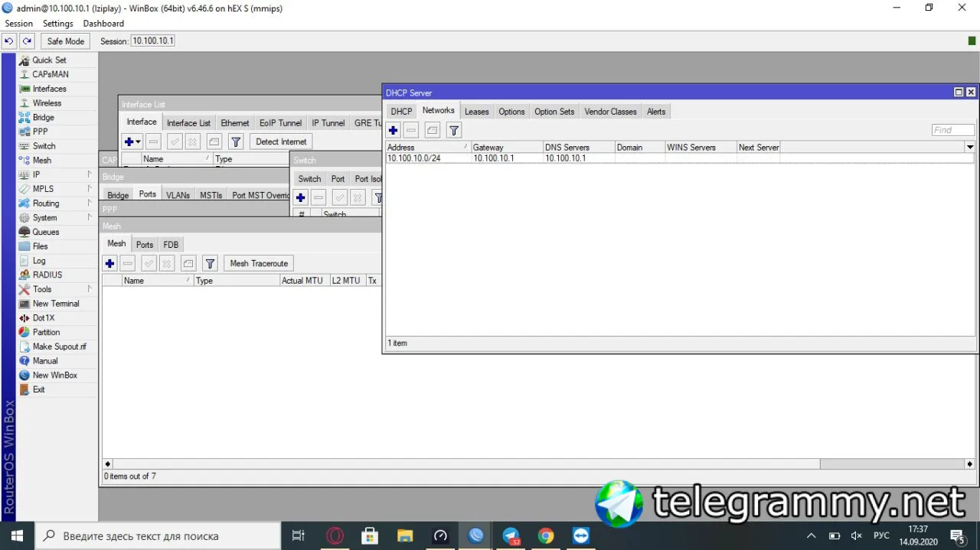Screen dimensions: 980x550
Task: Open RADIUS in the sidebar
Action: tap(47, 275)
